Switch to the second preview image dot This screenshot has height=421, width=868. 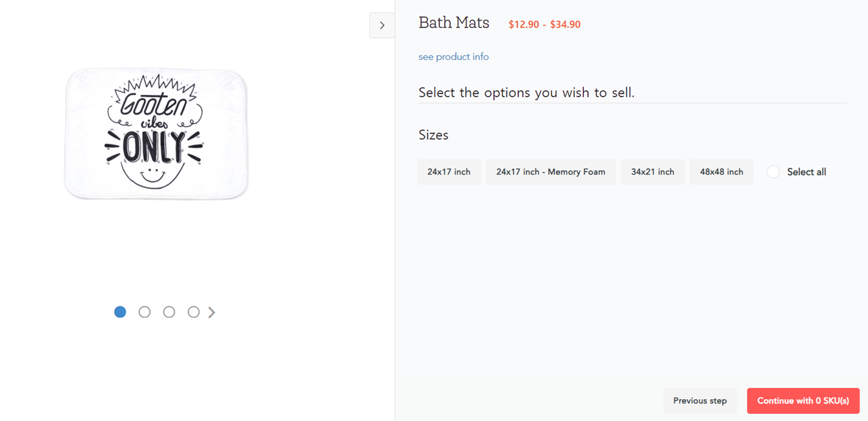145,312
